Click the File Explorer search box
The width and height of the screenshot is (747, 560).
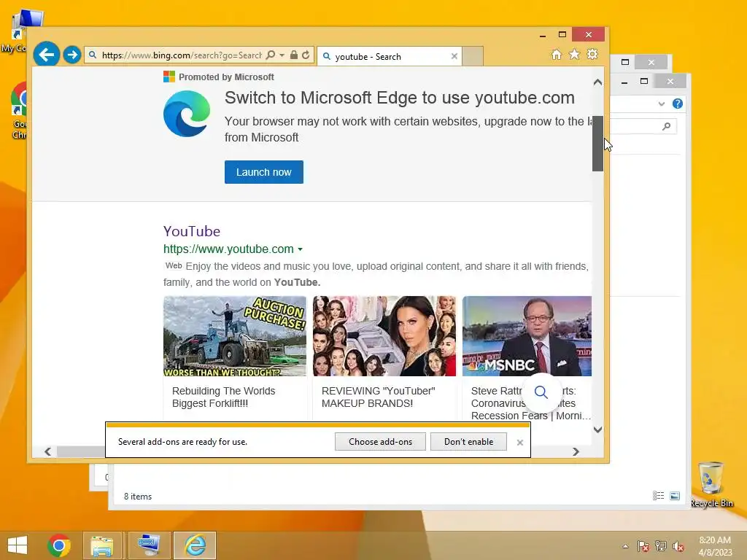(643, 126)
